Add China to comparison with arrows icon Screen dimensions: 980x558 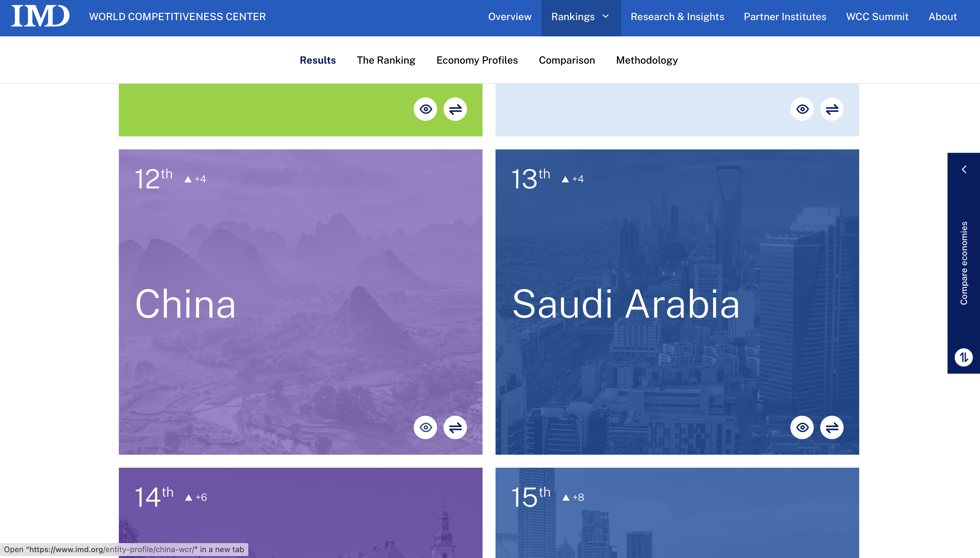(455, 427)
